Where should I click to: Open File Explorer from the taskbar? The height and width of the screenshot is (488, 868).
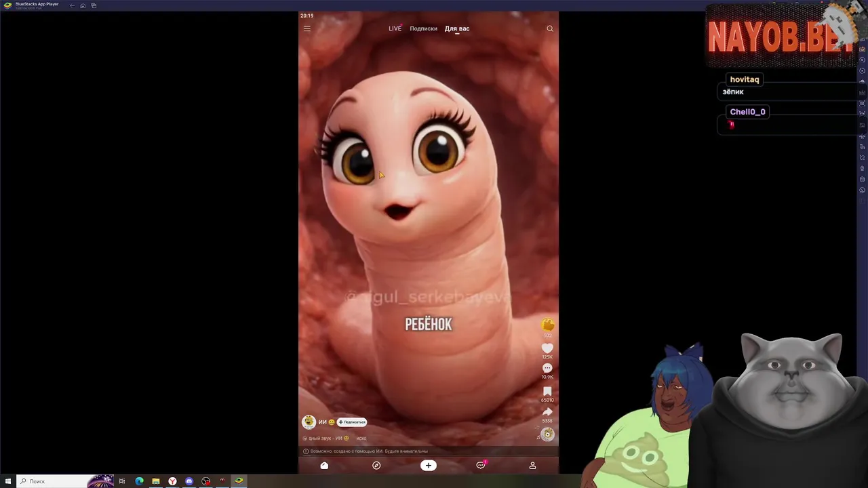(155, 481)
